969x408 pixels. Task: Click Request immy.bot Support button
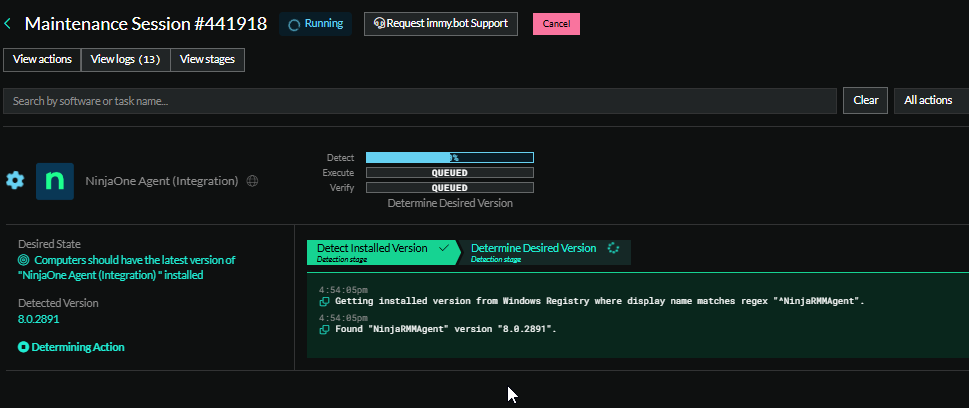click(x=441, y=23)
